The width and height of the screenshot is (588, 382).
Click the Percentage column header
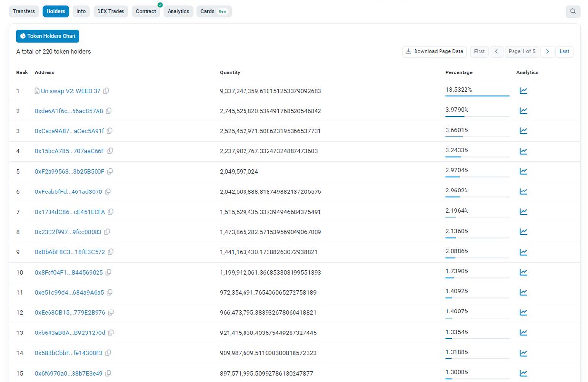pyautogui.click(x=459, y=72)
